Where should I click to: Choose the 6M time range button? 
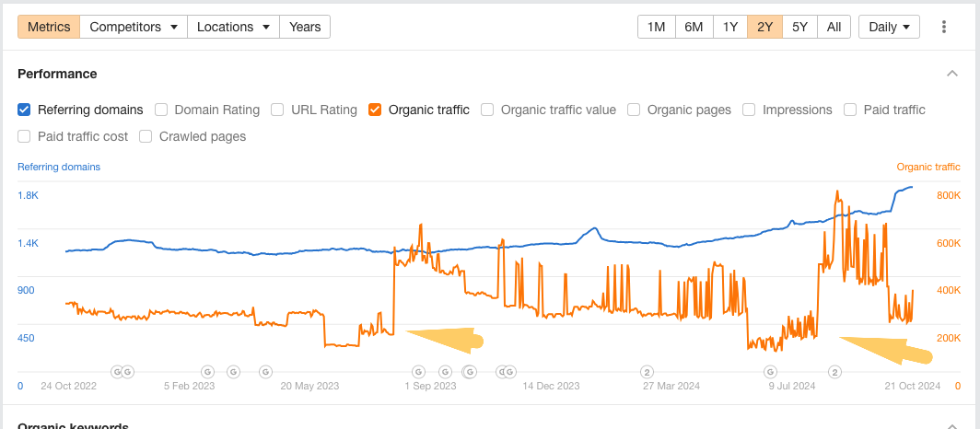[694, 27]
